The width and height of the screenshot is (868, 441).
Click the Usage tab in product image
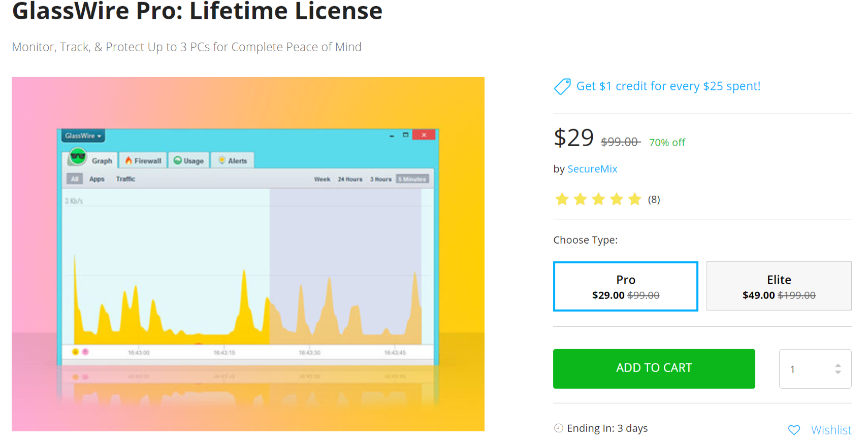click(189, 161)
